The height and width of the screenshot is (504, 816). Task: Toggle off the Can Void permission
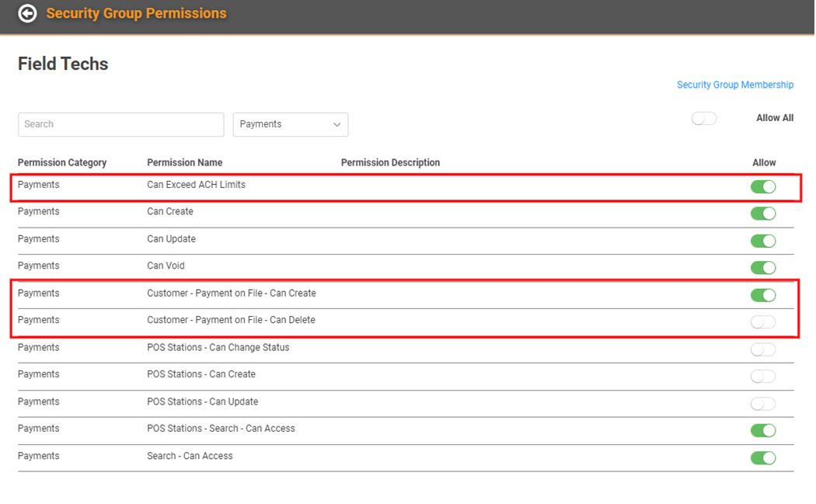[762, 267]
